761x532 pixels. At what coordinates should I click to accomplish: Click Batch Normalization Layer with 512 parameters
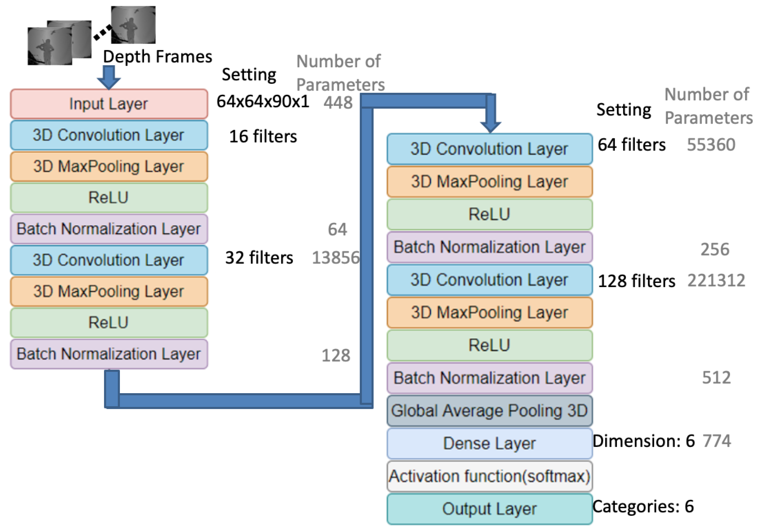pos(490,378)
